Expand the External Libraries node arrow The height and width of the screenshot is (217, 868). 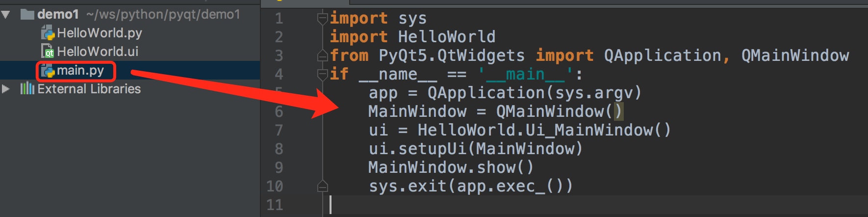pyautogui.click(x=6, y=89)
